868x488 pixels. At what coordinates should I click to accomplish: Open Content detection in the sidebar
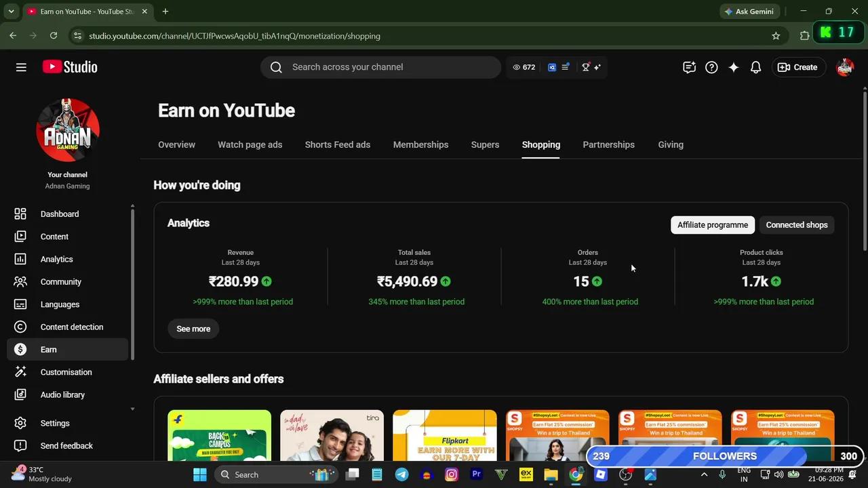point(68,327)
